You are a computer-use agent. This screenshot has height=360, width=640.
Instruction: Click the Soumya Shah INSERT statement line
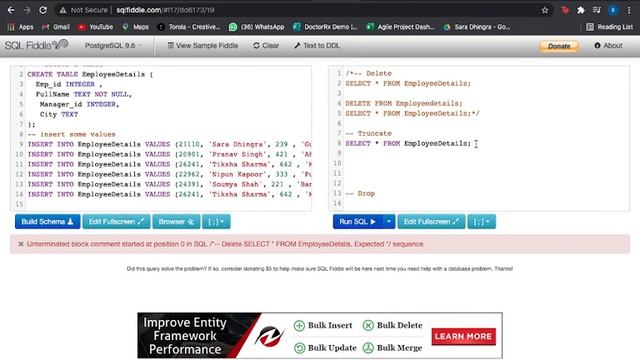click(x=169, y=184)
